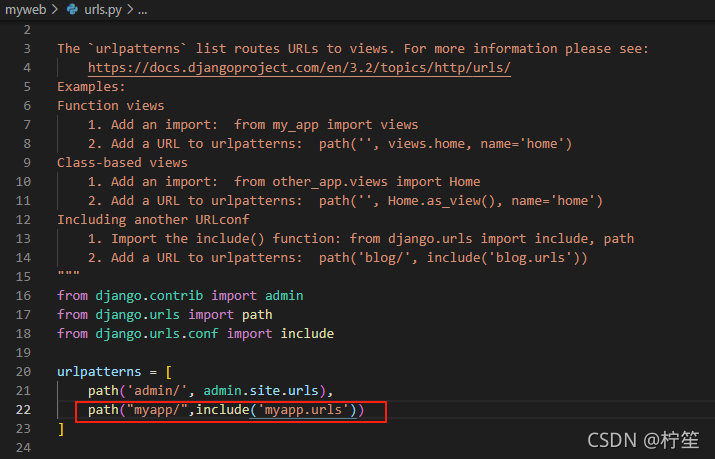Click 'other_app.views' on line 10

330,182
